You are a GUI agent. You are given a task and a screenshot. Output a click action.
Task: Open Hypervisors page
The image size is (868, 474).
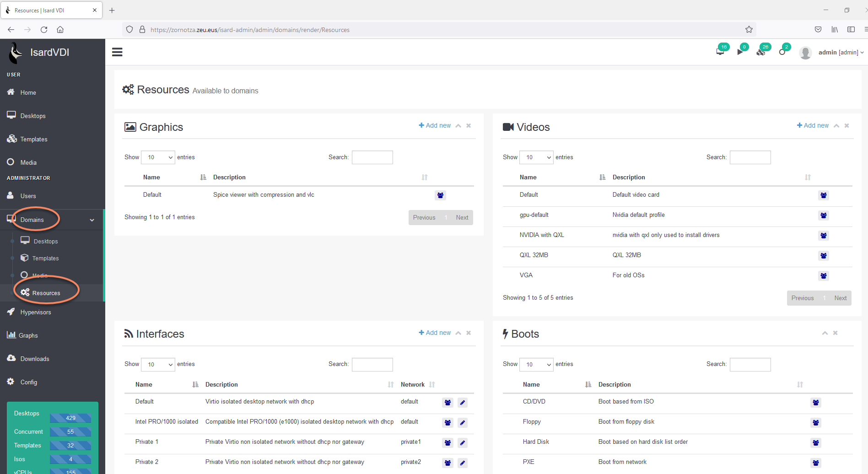36,312
